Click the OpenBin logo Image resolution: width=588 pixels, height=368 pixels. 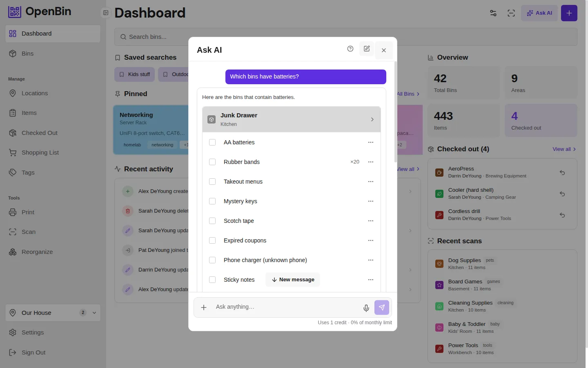coord(40,11)
